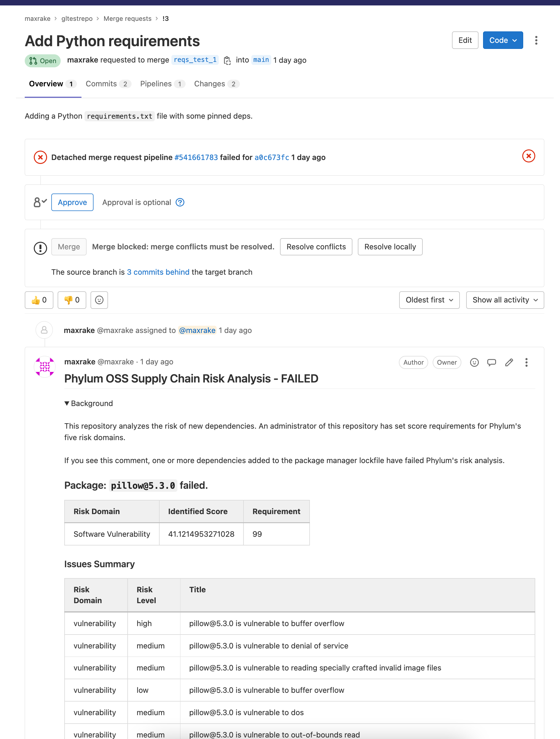Resolve conflicts in the browser
Image resolution: width=560 pixels, height=739 pixels.
point(316,247)
